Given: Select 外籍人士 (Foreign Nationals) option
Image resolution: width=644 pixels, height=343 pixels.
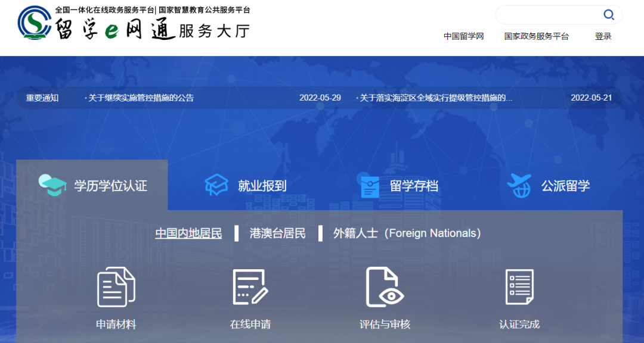Looking at the screenshot, I should 407,233.
